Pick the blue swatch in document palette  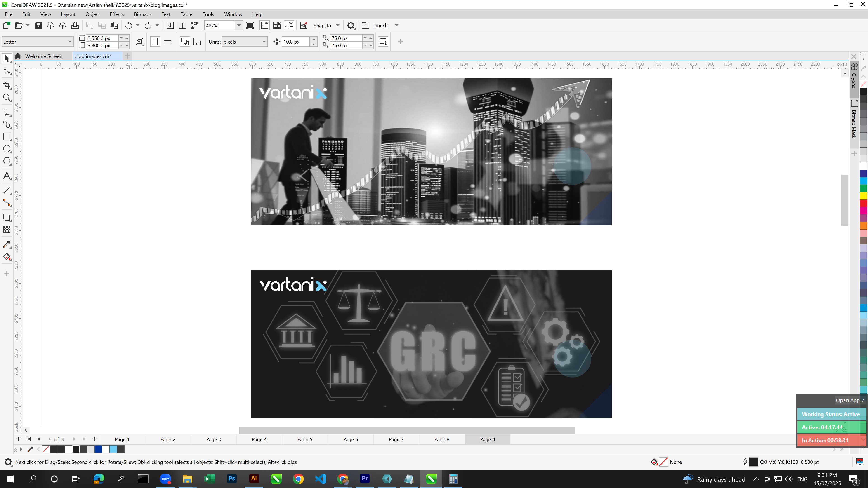tap(98, 449)
